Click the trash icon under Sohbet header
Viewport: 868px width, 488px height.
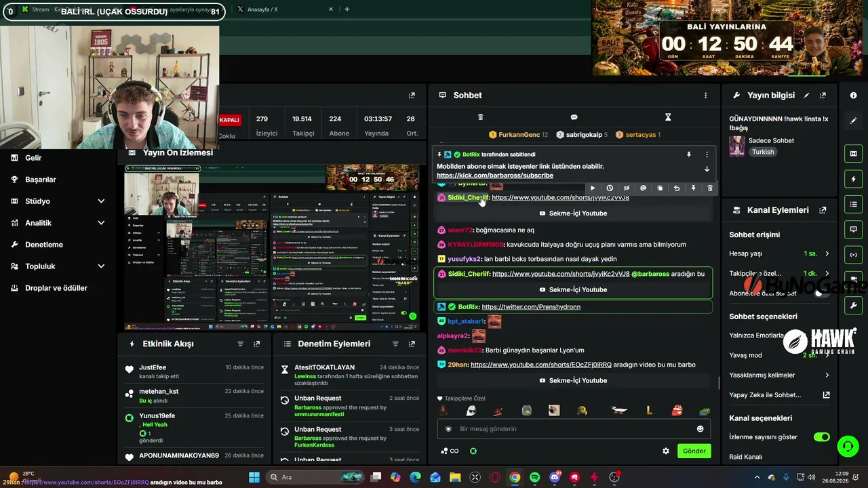coord(481,117)
